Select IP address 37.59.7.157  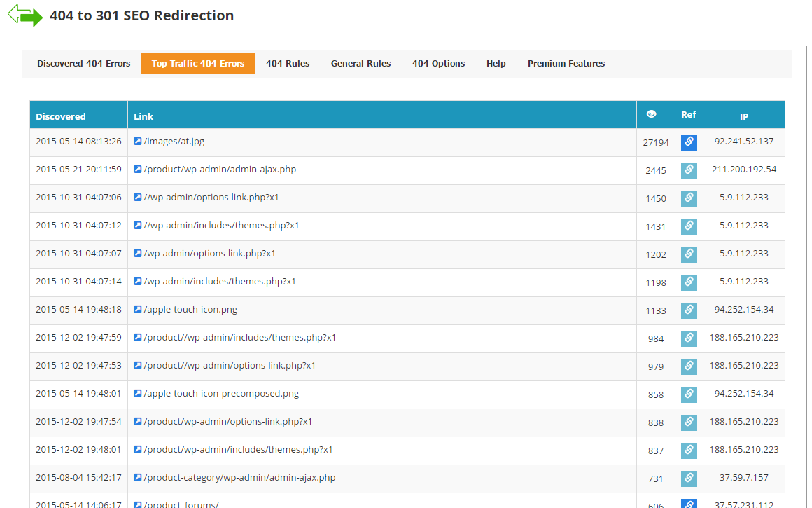pyautogui.click(x=744, y=477)
